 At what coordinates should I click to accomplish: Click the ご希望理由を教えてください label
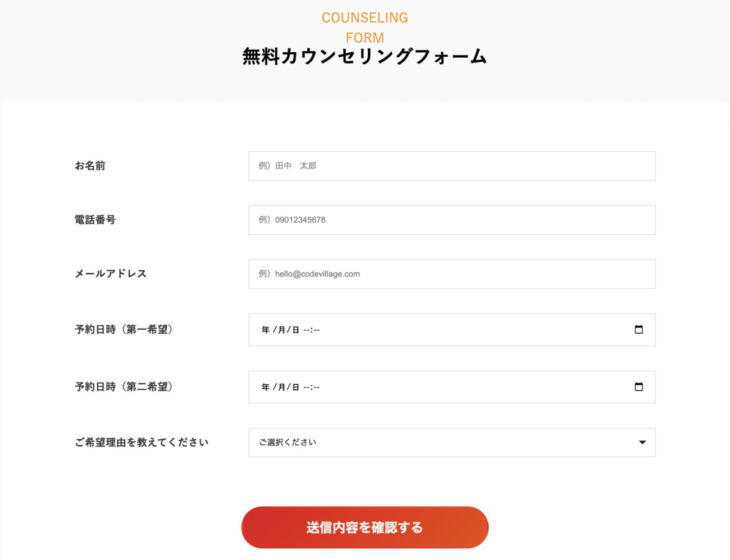tap(142, 443)
